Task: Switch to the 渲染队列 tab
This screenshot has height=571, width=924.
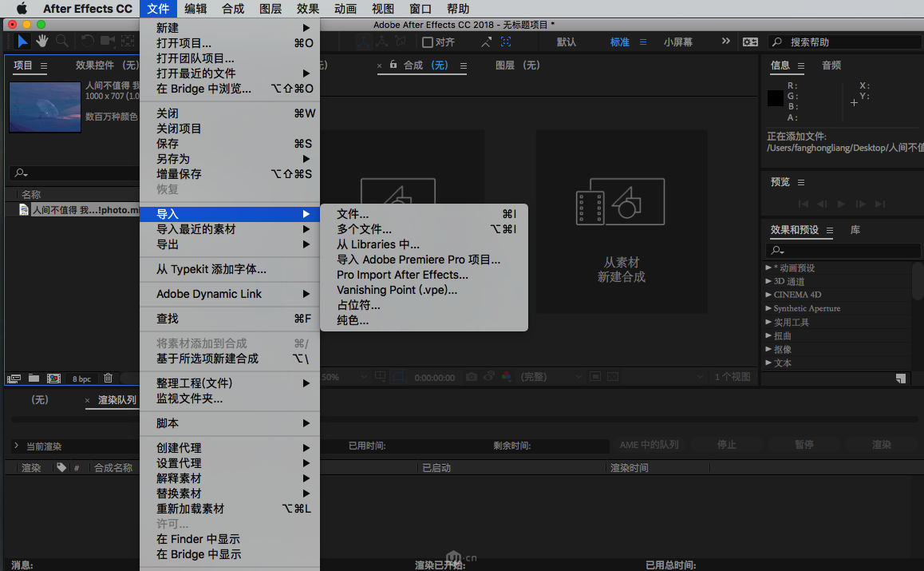Action: (116, 400)
